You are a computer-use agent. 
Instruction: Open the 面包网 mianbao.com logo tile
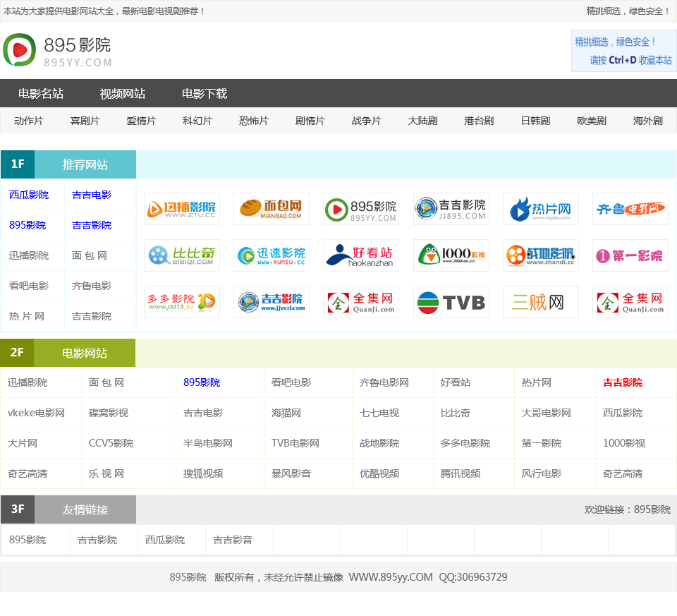[x=272, y=209]
